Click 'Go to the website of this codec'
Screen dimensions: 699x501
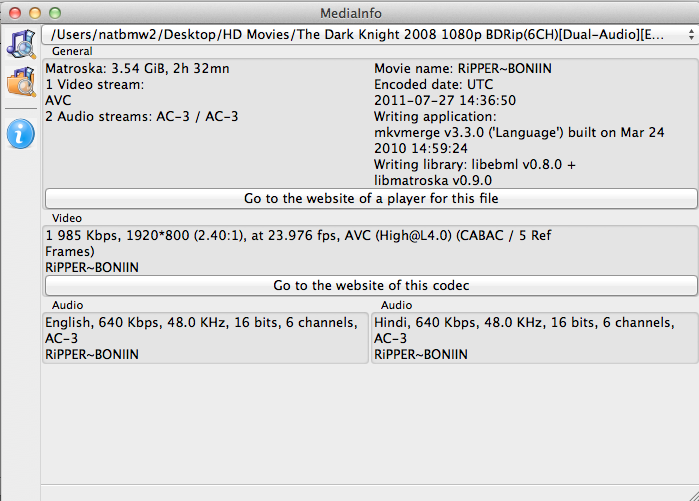(371, 285)
